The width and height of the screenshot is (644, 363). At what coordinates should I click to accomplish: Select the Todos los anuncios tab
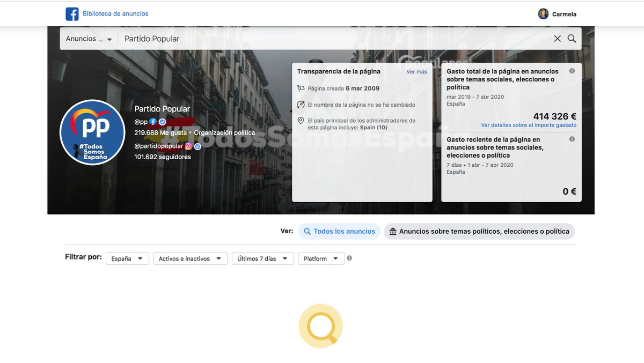pyautogui.click(x=339, y=232)
